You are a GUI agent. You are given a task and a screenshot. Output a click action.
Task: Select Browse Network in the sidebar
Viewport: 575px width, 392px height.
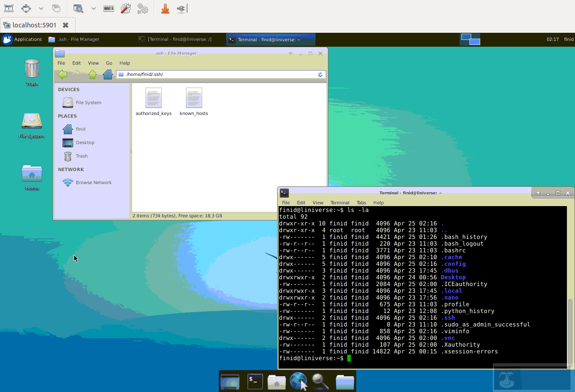(x=93, y=182)
